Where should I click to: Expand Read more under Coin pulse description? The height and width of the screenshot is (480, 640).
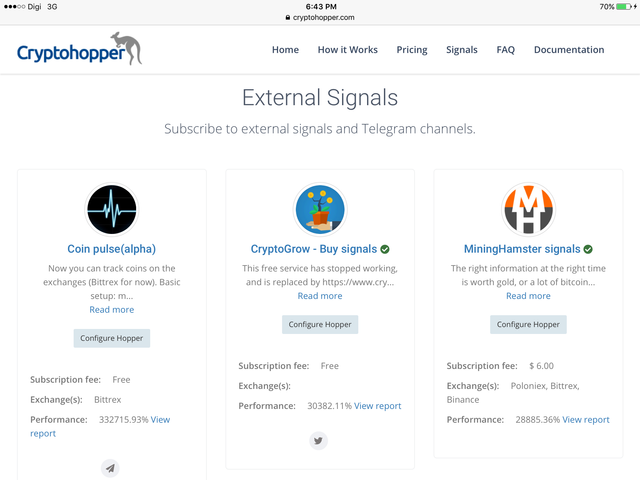point(111,310)
